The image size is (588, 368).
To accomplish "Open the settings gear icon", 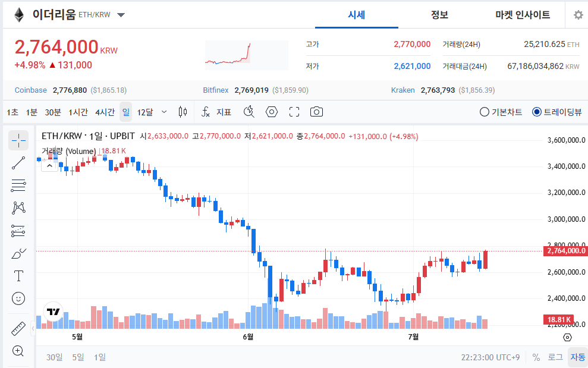I will 578,15.
